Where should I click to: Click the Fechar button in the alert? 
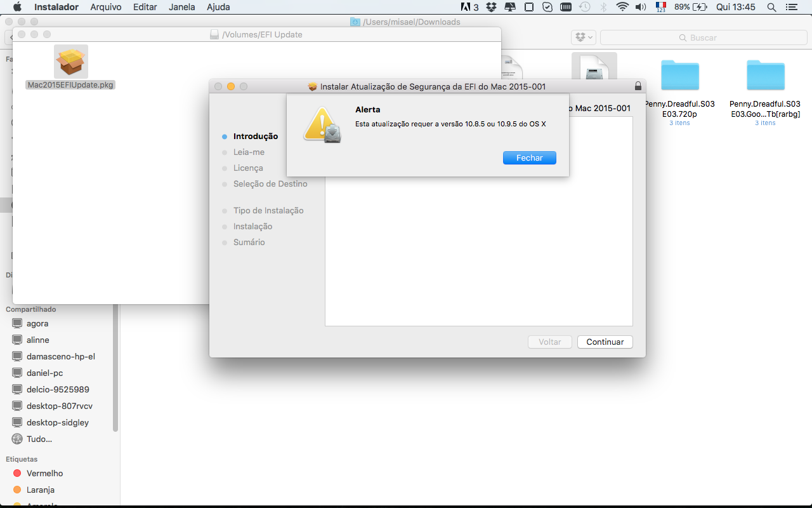click(530, 157)
